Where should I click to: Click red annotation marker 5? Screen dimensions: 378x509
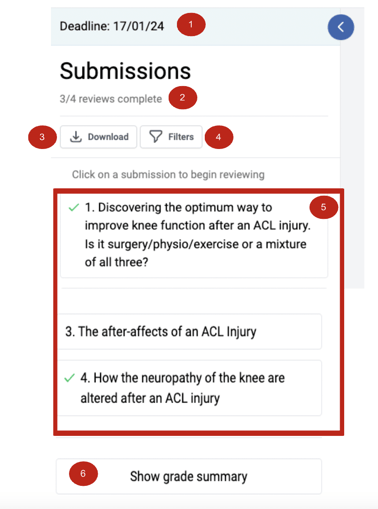tap(324, 207)
